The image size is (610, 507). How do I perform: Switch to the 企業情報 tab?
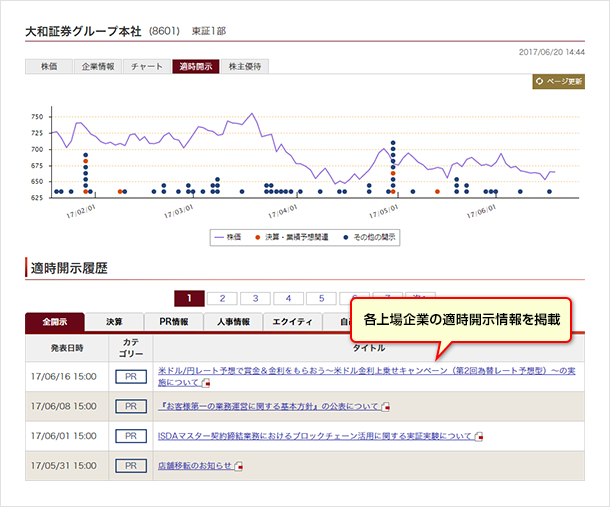(97, 67)
